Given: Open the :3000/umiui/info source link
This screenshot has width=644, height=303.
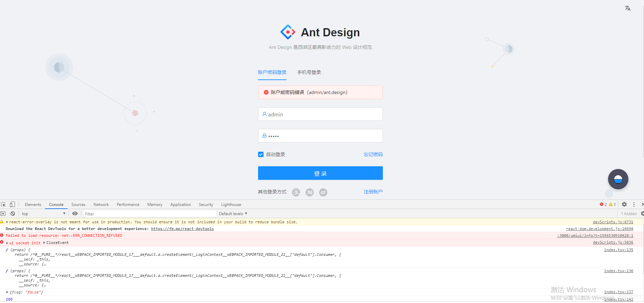Looking at the screenshot, I should tap(595, 235).
